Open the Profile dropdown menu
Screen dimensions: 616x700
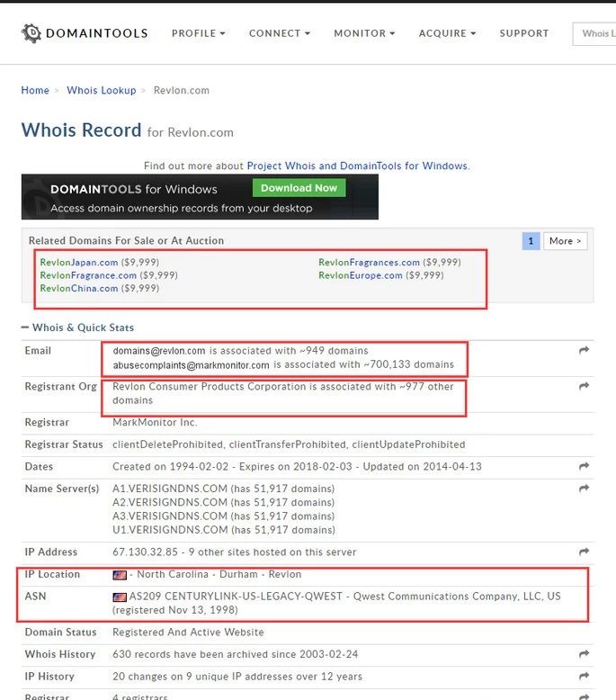coord(199,33)
